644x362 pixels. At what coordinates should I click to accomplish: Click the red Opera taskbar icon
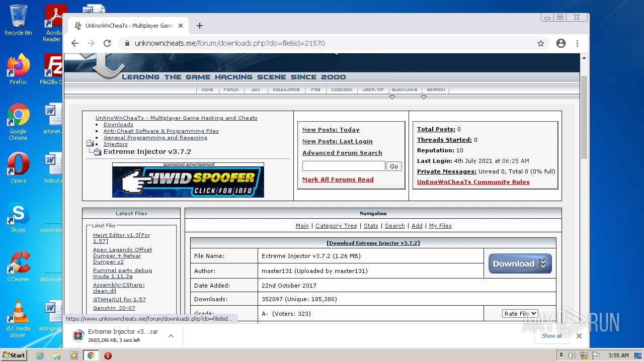pyautogui.click(x=108, y=355)
